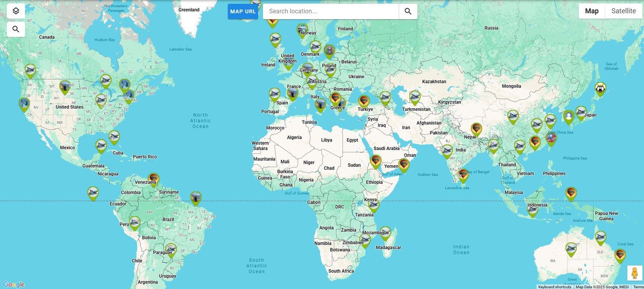The height and width of the screenshot is (289, 644).
Task: Open Street View pegman control
Action: [634, 273]
